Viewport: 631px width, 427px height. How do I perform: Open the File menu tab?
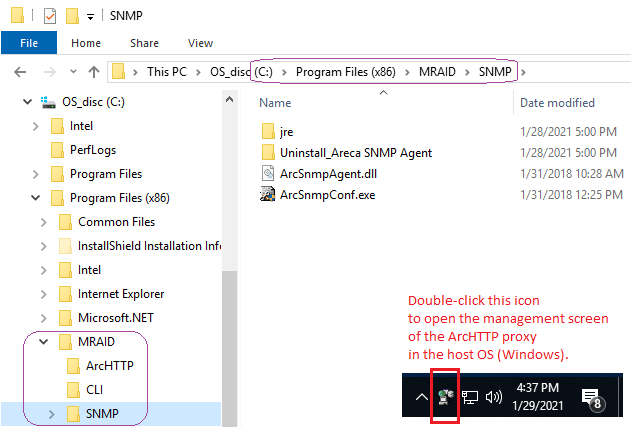click(29, 43)
